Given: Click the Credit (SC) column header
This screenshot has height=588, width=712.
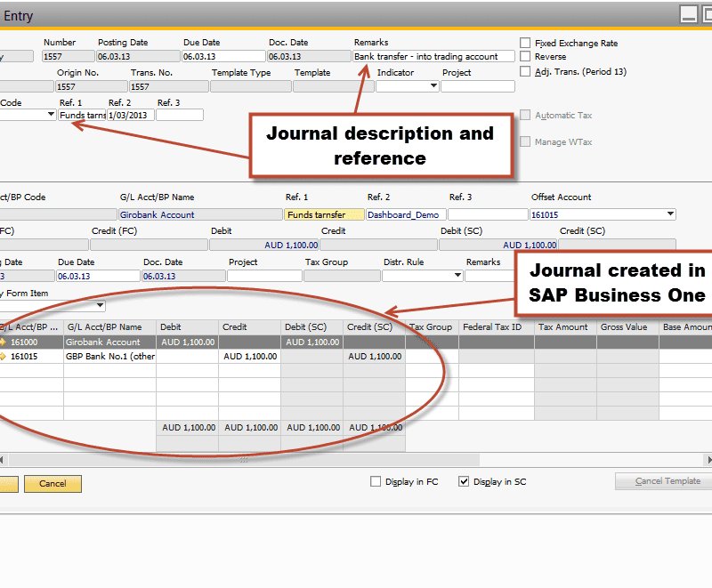Looking at the screenshot, I should [x=374, y=327].
